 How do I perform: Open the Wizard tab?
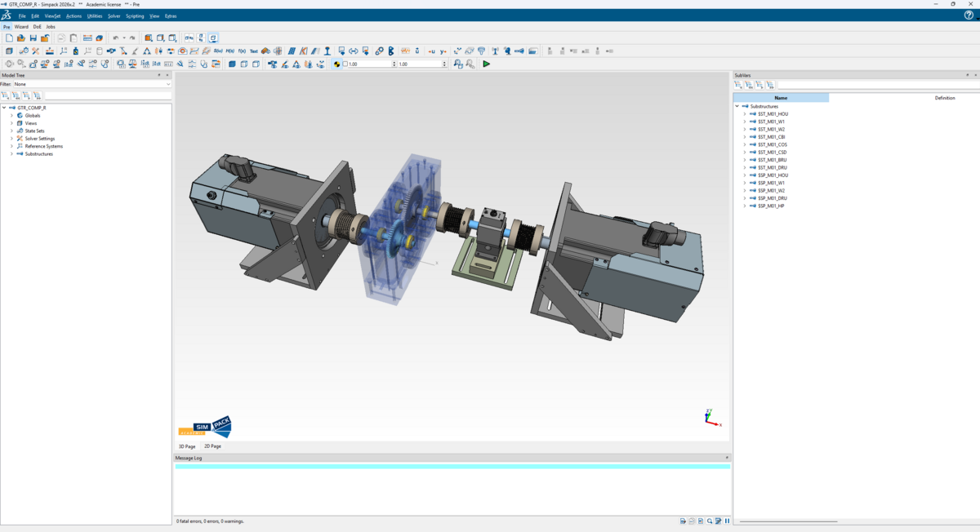[21, 27]
